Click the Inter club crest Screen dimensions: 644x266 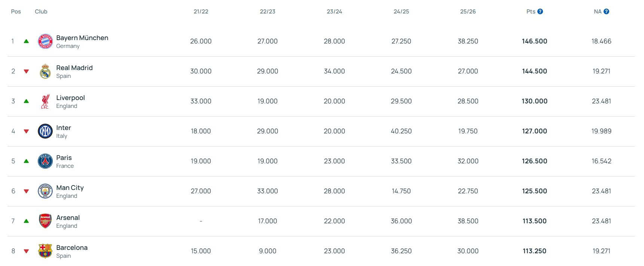[45, 131]
